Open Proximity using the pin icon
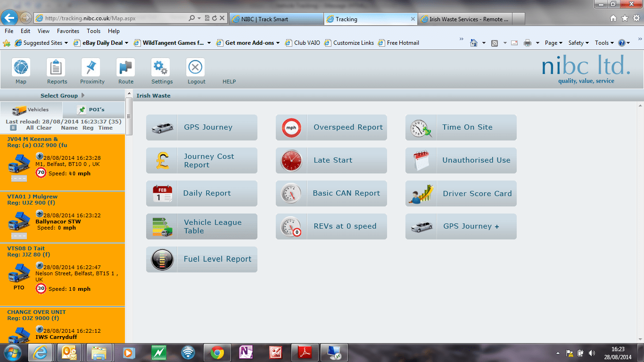The height and width of the screenshot is (362, 644). click(92, 68)
